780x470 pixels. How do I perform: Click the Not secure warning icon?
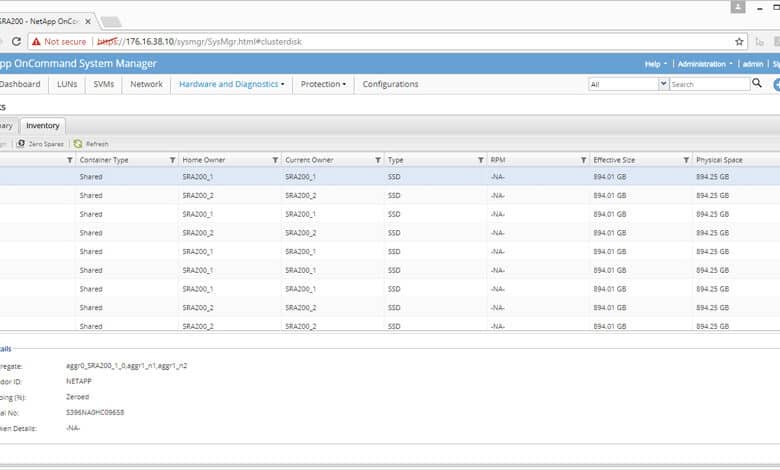pyautogui.click(x=36, y=42)
